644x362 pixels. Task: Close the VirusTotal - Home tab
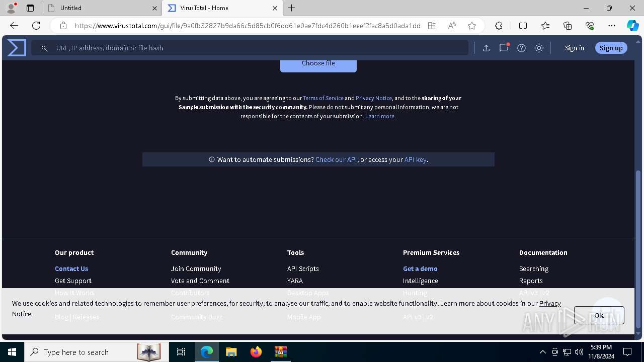[x=275, y=8]
